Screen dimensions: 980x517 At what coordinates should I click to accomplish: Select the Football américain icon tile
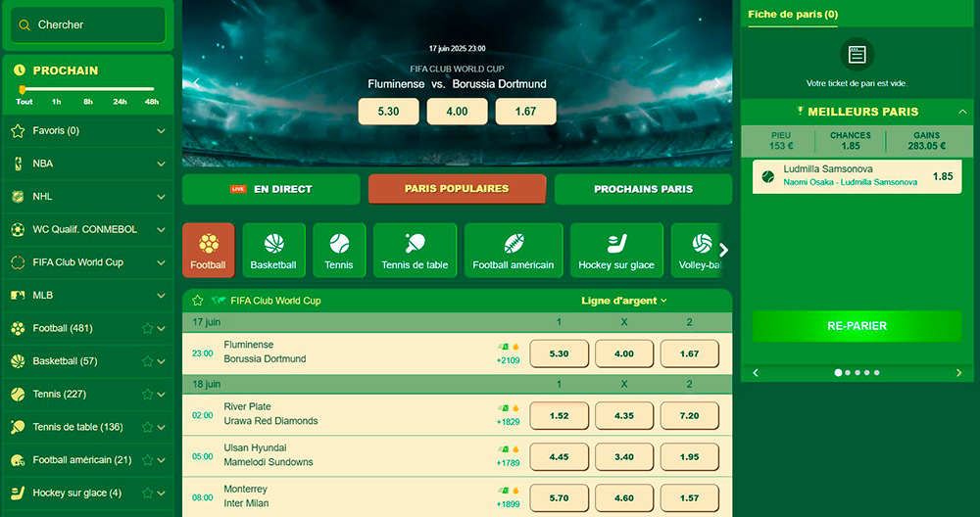(x=514, y=251)
